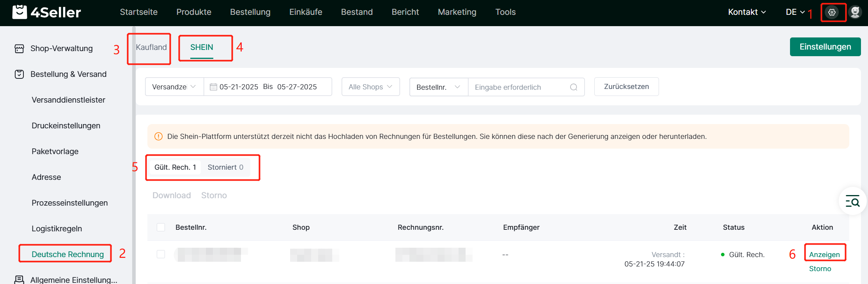
Task: Open Deutsche Rechnung in sidebar
Action: pos(67,254)
